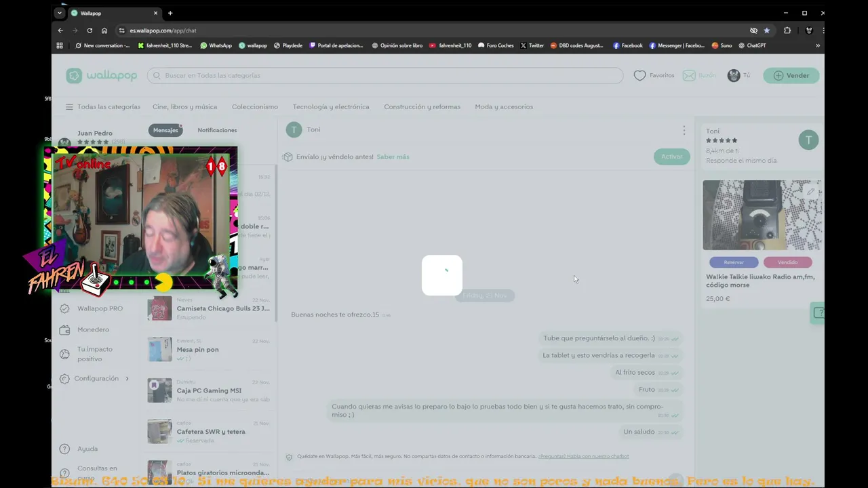
Task: Switch to the Notificaciones tab
Action: [217, 130]
